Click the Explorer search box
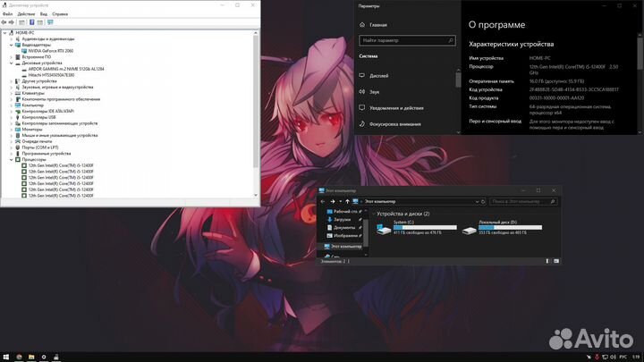 (x=523, y=201)
